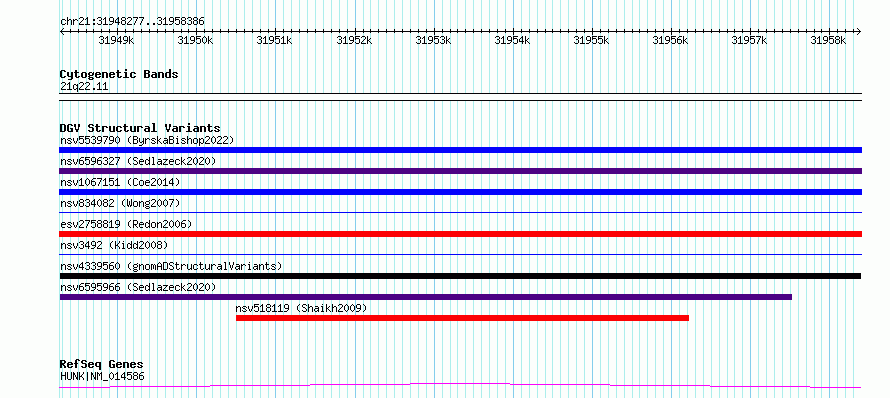
Task: Select the purple nsv6595966 variant bar
Action: pos(426,297)
